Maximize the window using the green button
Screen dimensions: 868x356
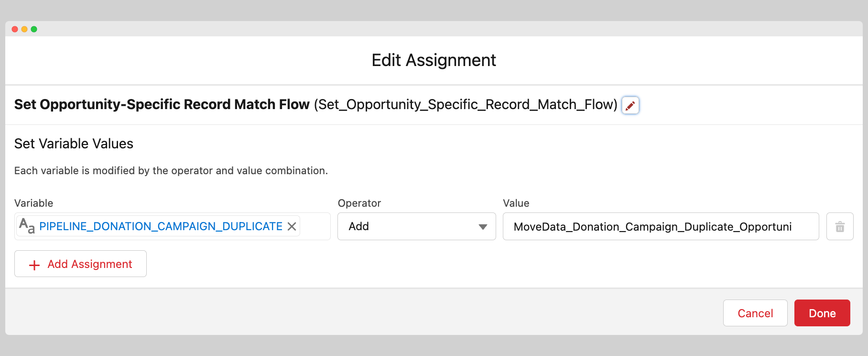coord(34,29)
